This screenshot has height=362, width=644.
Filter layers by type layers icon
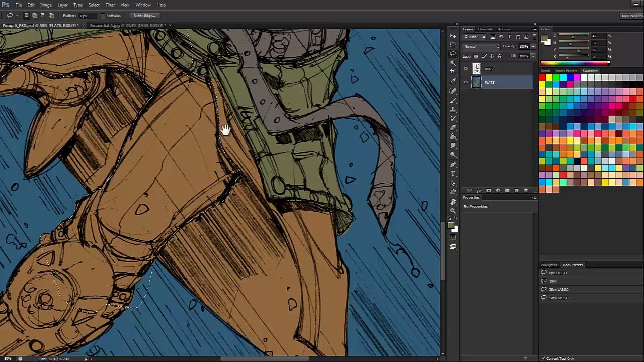509,37
